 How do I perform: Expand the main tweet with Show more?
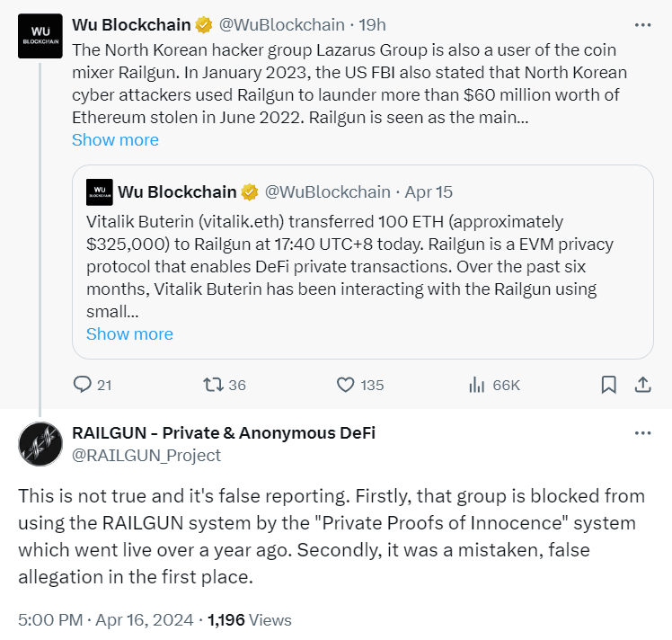[x=115, y=139]
